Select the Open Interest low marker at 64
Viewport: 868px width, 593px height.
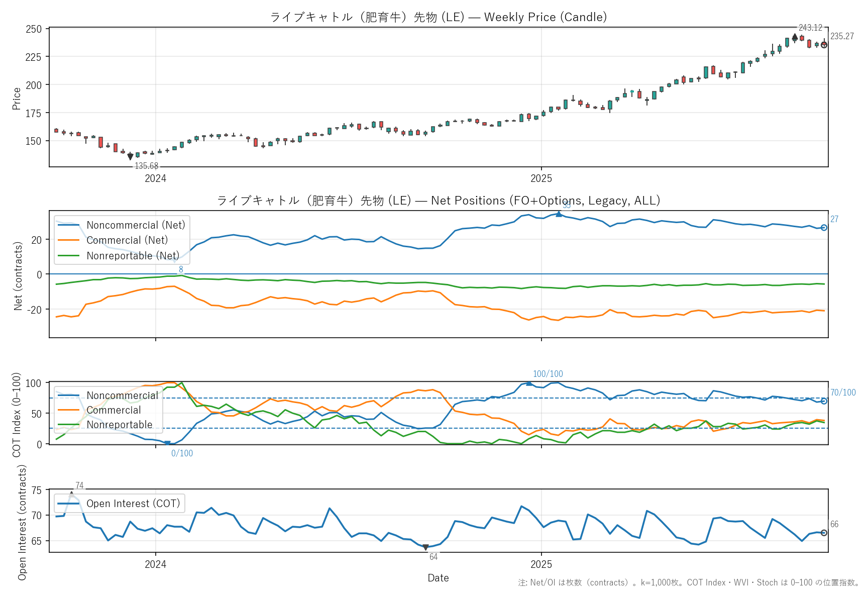pyautogui.click(x=425, y=547)
